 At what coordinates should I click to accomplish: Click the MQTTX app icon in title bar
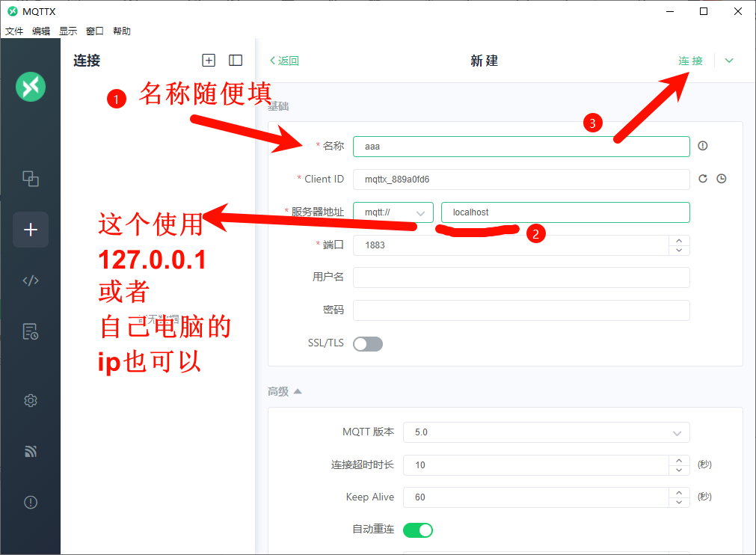(13, 11)
